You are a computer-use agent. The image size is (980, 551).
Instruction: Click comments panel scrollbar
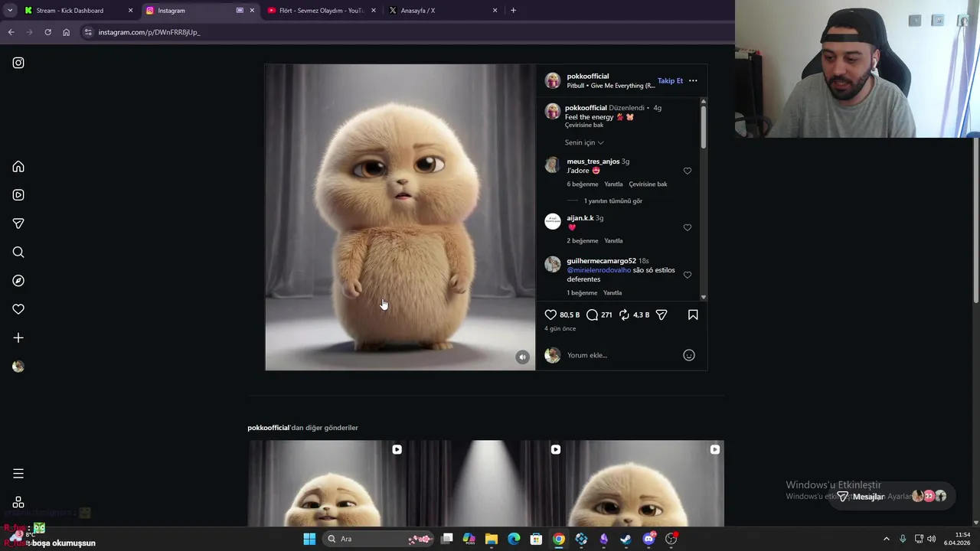[x=703, y=127]
